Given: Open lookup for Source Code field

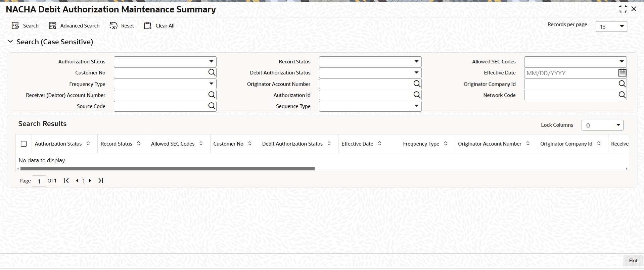Looking at the screenshot, I should (212, 106).
